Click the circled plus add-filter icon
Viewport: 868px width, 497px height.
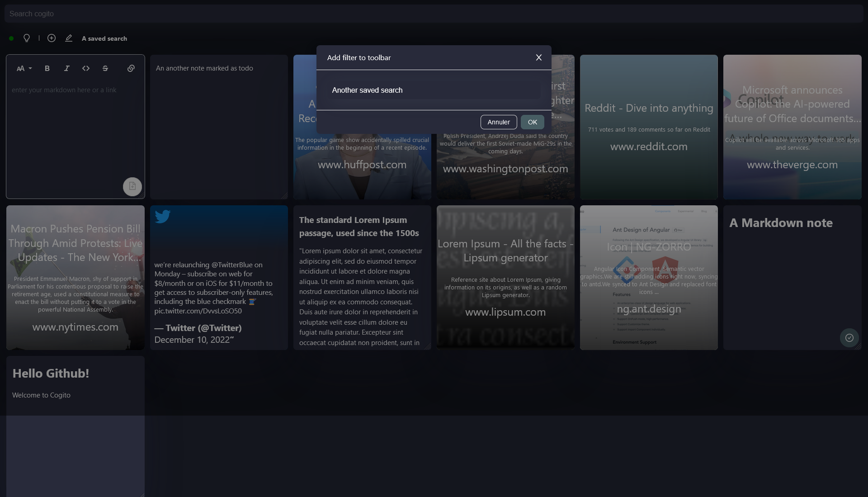coord(52,38)
